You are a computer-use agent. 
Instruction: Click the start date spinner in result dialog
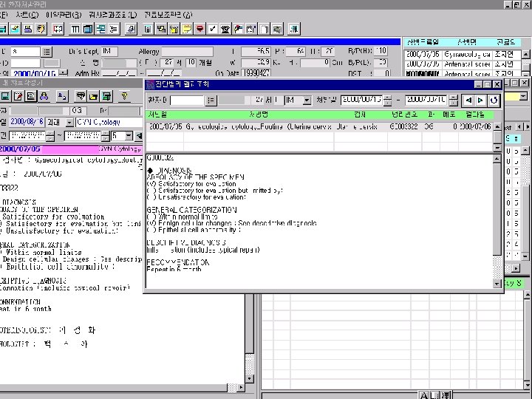387,100
